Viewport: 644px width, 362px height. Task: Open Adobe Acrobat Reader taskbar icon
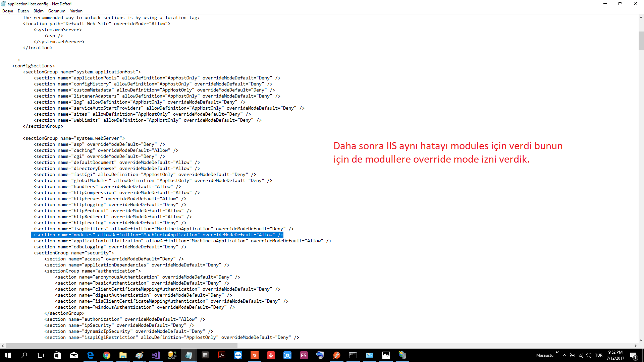click(x=222, y=355)
